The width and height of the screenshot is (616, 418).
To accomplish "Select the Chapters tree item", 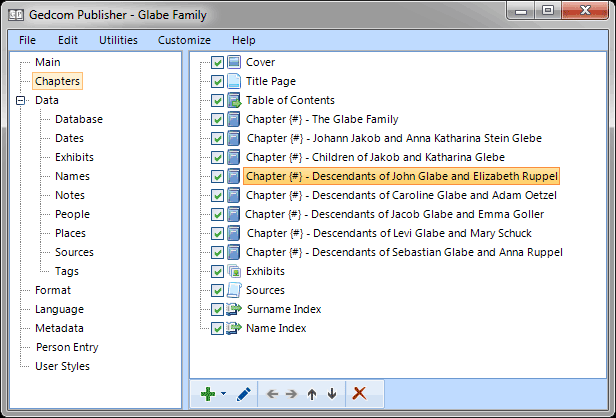I will 57,81.
